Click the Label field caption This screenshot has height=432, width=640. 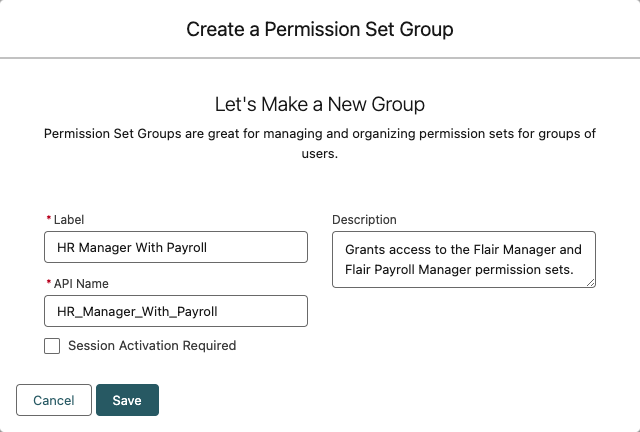[x=69, y=220]
